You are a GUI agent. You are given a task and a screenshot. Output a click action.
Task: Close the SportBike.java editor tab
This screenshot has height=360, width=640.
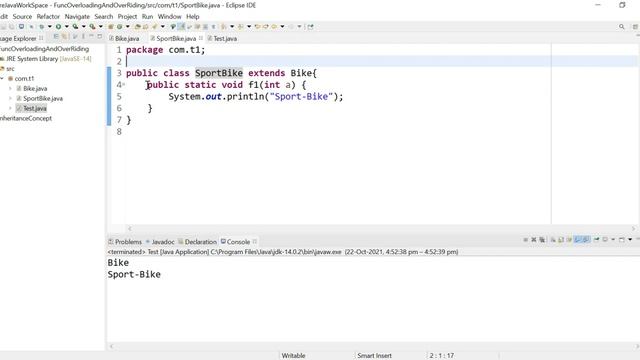pos(201,38)
